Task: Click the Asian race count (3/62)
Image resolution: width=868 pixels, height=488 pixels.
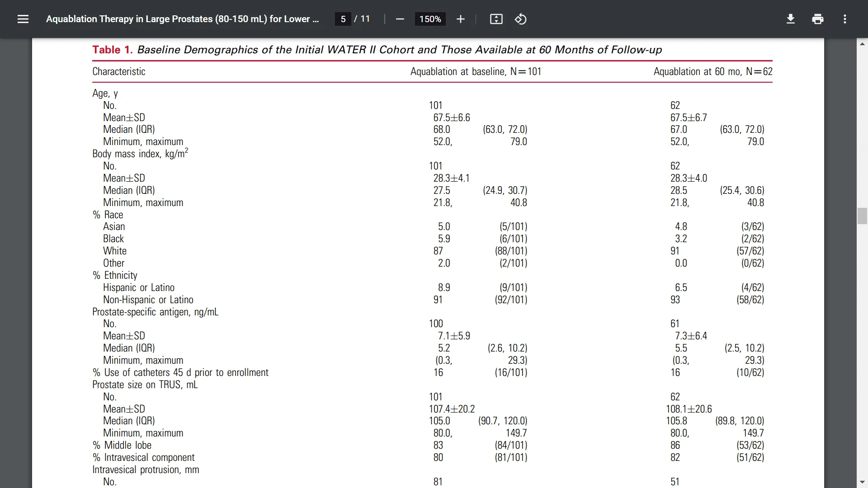Action: (752, 227)
